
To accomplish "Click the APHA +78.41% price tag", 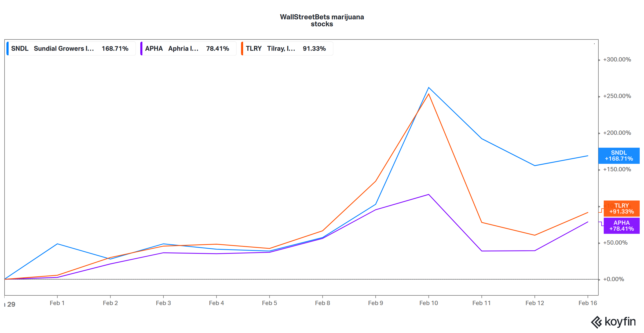I will coord(622,226).
